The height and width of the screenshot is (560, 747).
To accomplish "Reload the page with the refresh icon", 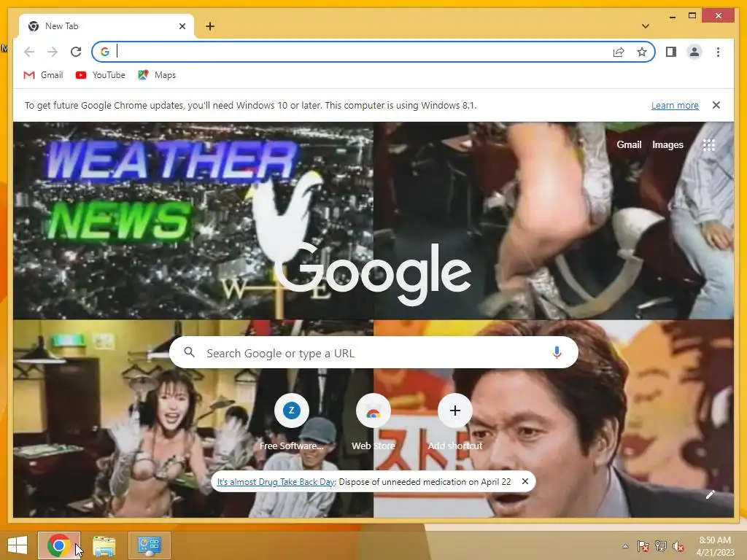I will tap(76, 52).
